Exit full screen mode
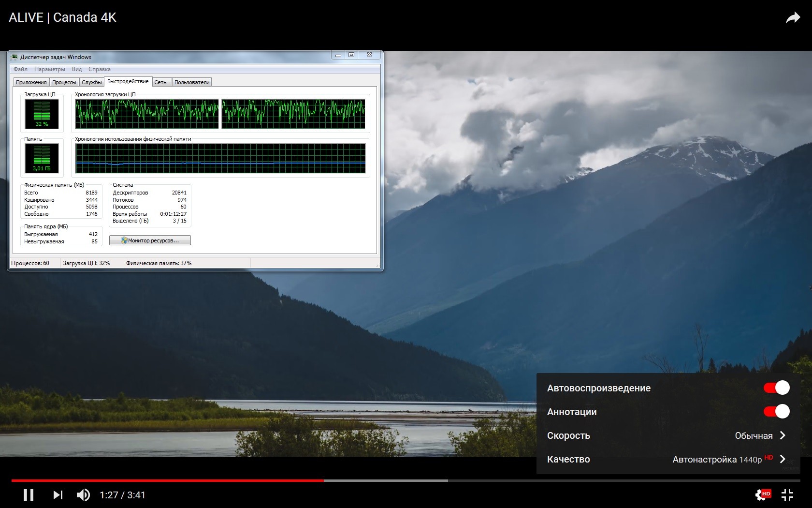Image resolution: width=812 pixels, height=508 pixels. click(x=787, y=495)
